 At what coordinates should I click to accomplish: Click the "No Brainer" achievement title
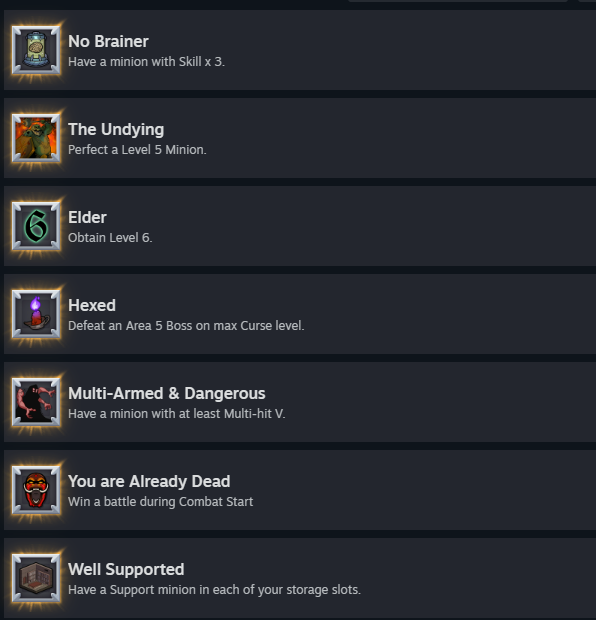108,42
